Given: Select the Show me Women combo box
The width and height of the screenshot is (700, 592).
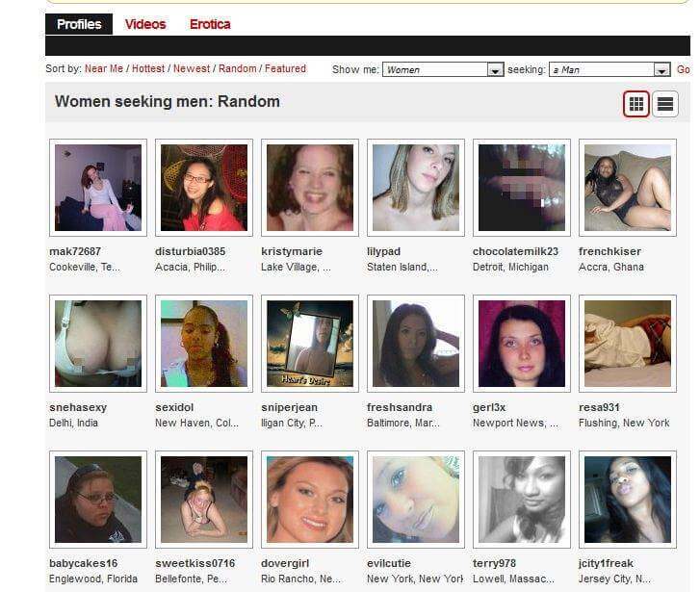Looking at the screenshot, I should [443, 69].
